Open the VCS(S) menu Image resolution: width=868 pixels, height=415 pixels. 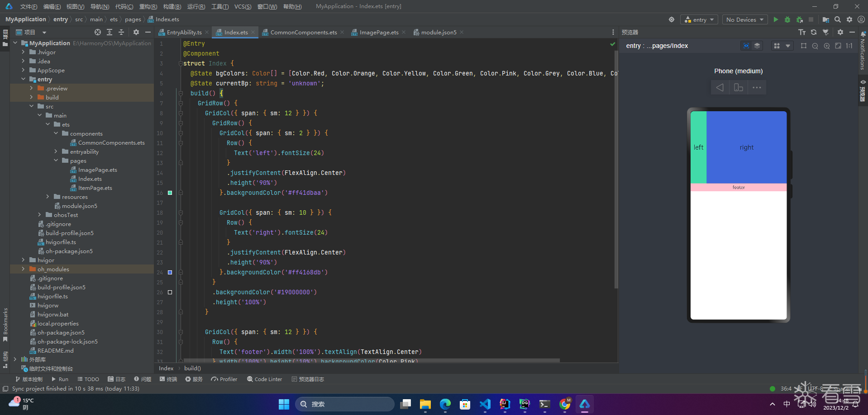[243, 6]
